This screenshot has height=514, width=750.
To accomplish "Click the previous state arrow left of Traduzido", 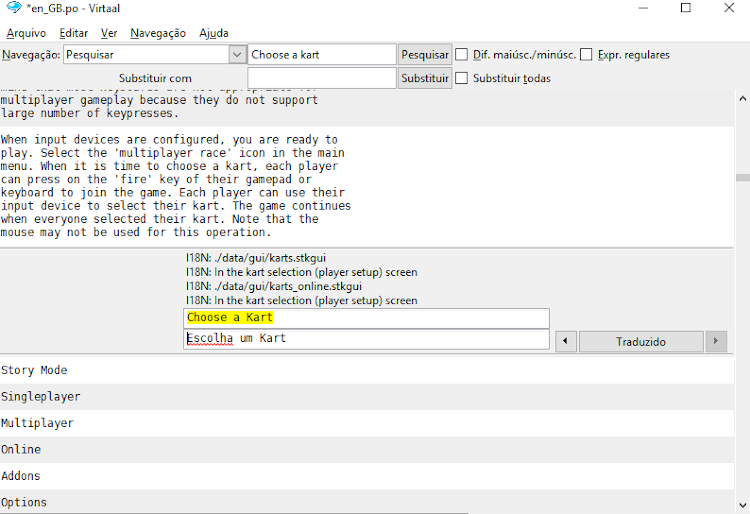I will 565,342.
